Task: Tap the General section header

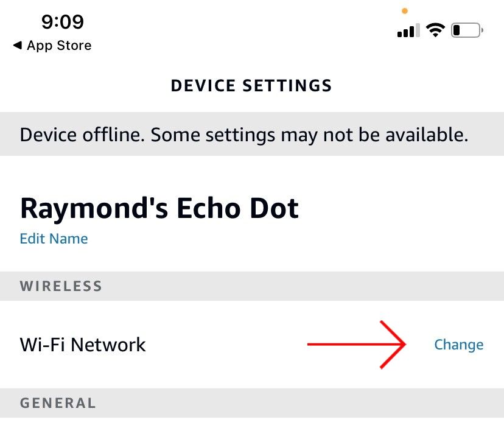Action: (x=58, y=403)
